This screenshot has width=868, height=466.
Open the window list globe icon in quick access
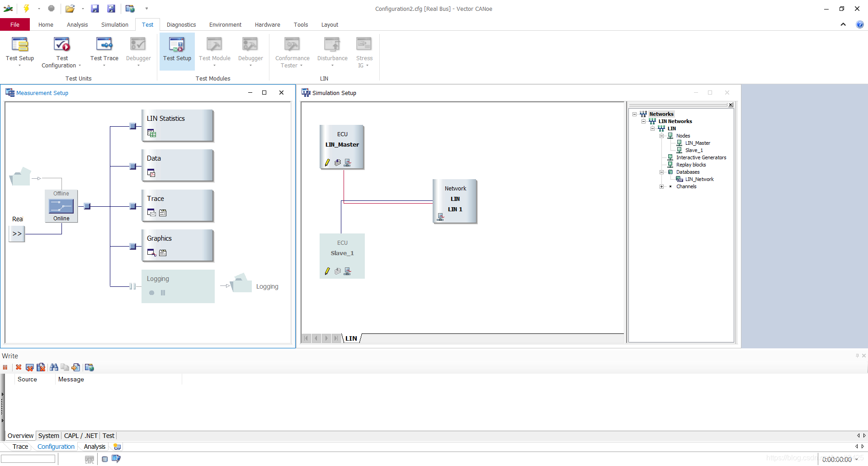pos(130,8)
